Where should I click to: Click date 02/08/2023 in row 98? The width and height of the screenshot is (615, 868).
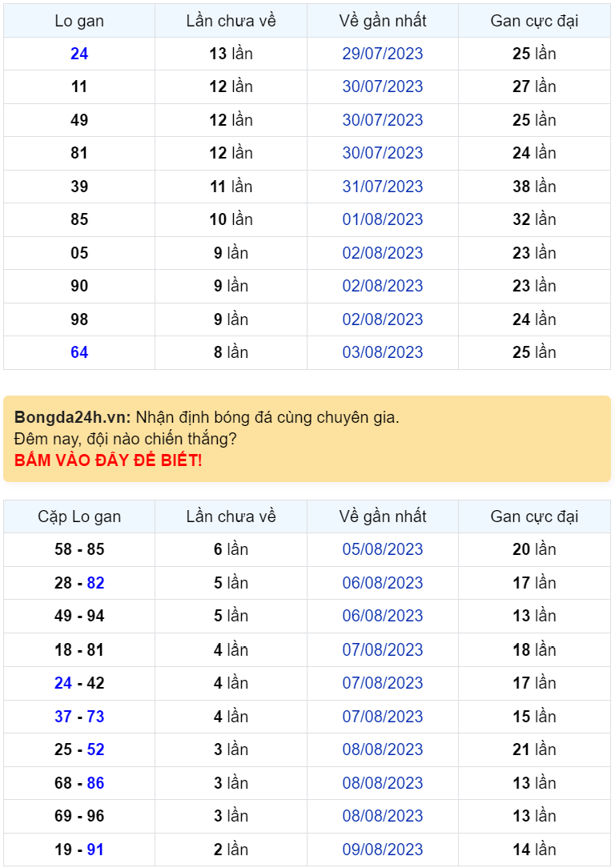[383, 319]
